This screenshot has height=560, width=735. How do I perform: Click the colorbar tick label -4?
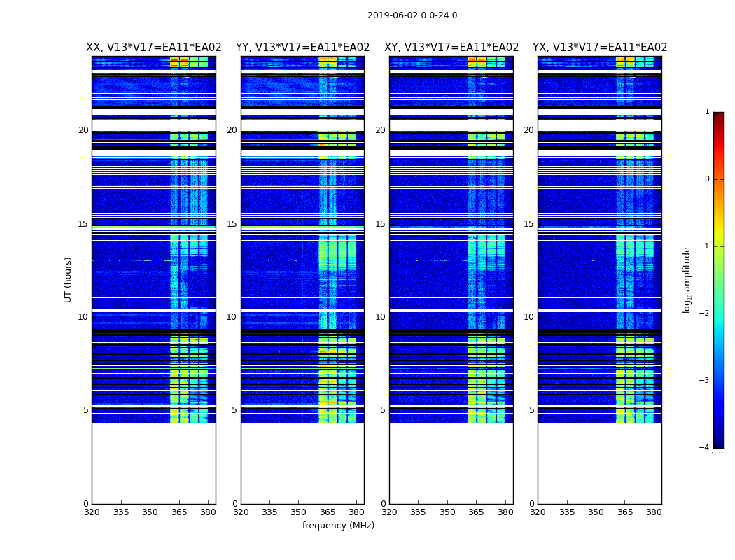(704, 447)
